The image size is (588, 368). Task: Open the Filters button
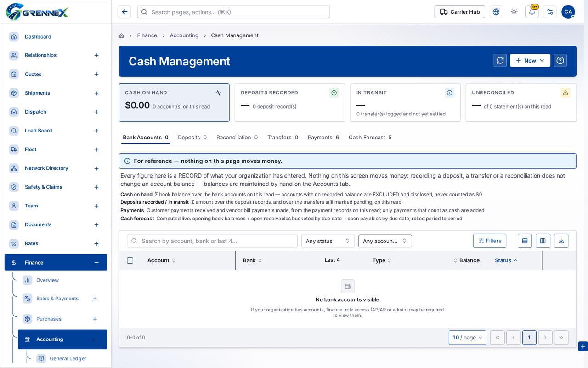click(x=490, y=241)
